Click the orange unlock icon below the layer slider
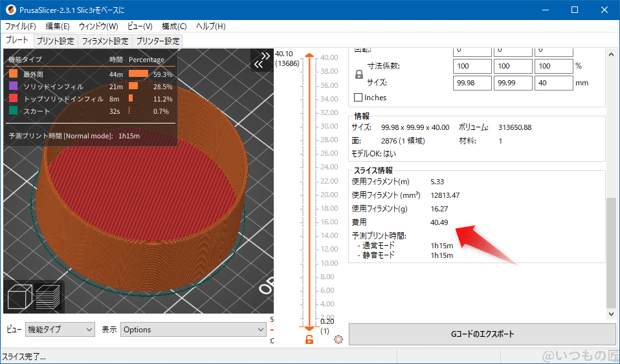 click(x=309, y=339)
